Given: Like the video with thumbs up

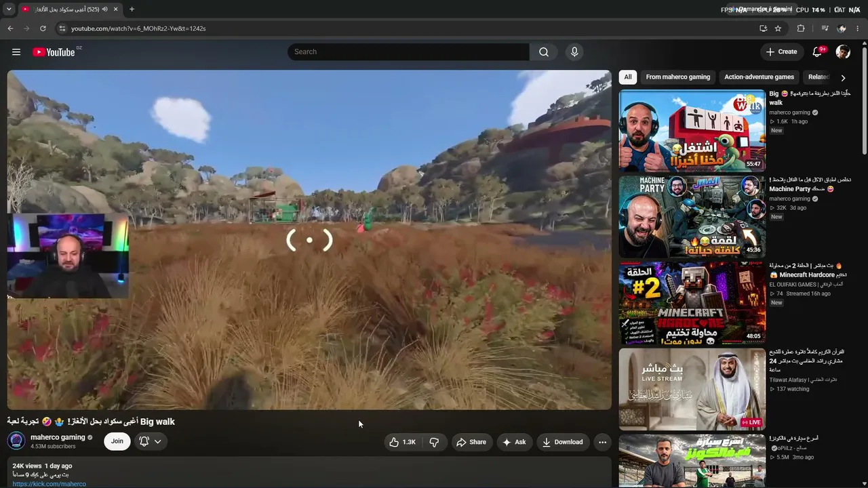Looking at the screenshot, I should (x=402, y=442).
